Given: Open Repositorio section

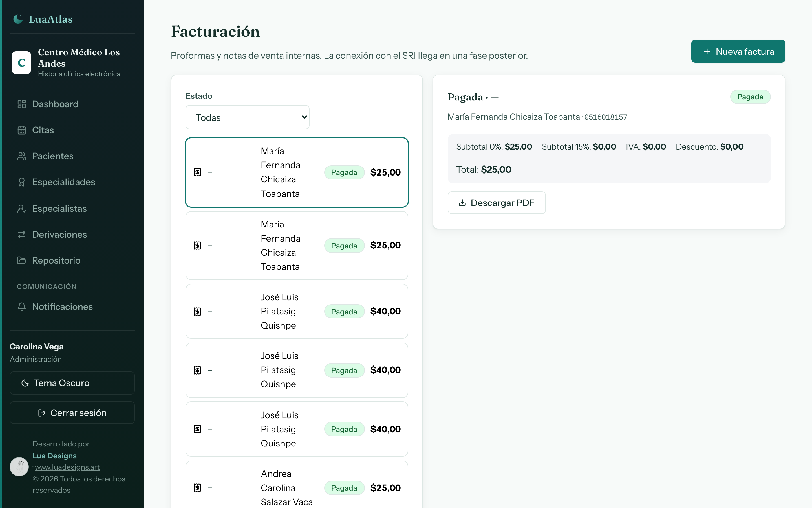Looking at the screenshot, I should tap(72, 260).
